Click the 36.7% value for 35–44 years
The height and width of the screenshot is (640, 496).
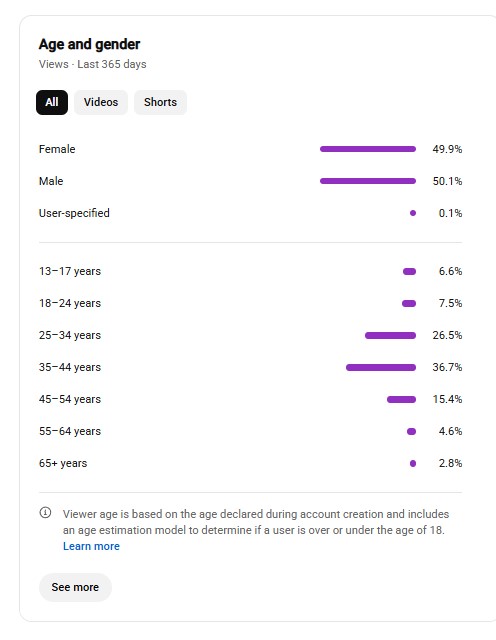pyautogui.click(x=447, y=367)
